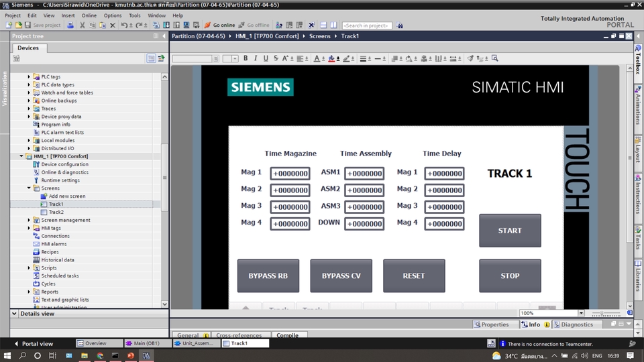Expand the Screen management node
This screenshot has width=644, height=362.
(29, 220)
